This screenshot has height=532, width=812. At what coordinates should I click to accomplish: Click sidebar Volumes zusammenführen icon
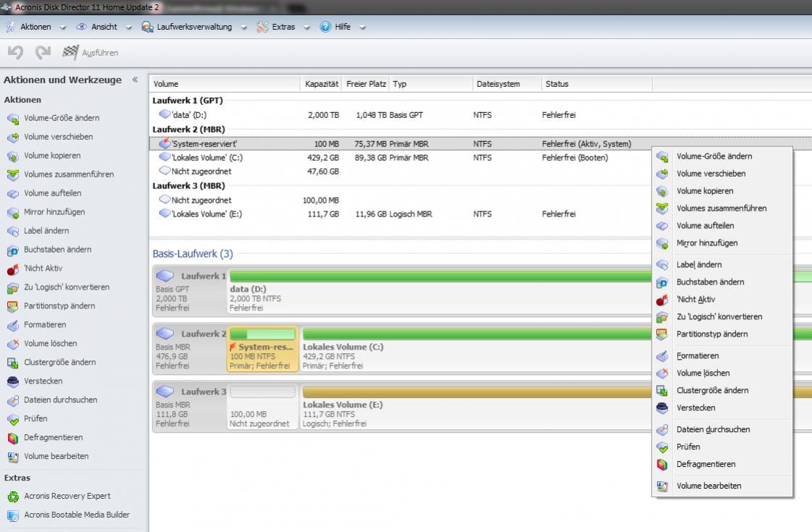(x=13, y=175)
